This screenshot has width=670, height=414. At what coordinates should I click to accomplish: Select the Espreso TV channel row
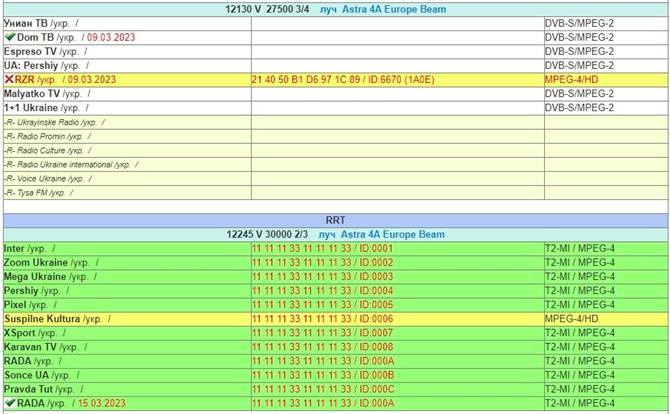click(x=30, y=51)
